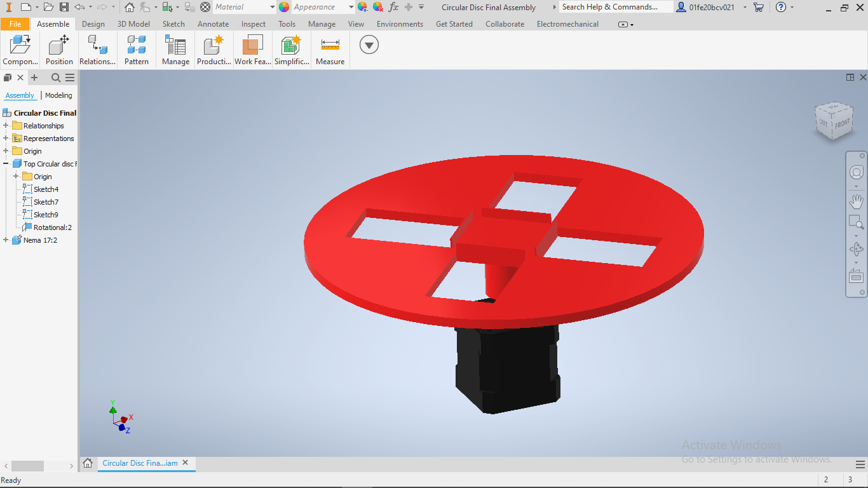The width and height of the screenshot is (868, 488).
Task: Collapse the Top Circular disc node
Action: pyautogui.click(x=6, y=164)
